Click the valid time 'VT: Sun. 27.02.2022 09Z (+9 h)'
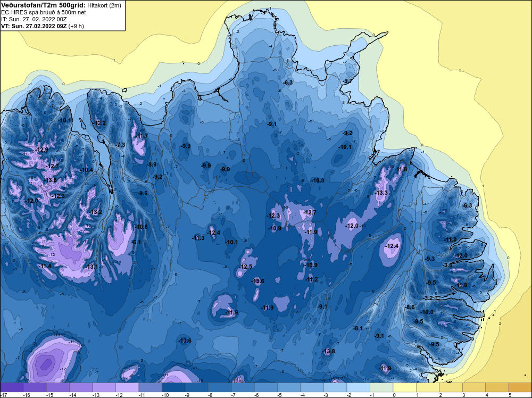The image size is (532, 398). (x=43, y=26)
